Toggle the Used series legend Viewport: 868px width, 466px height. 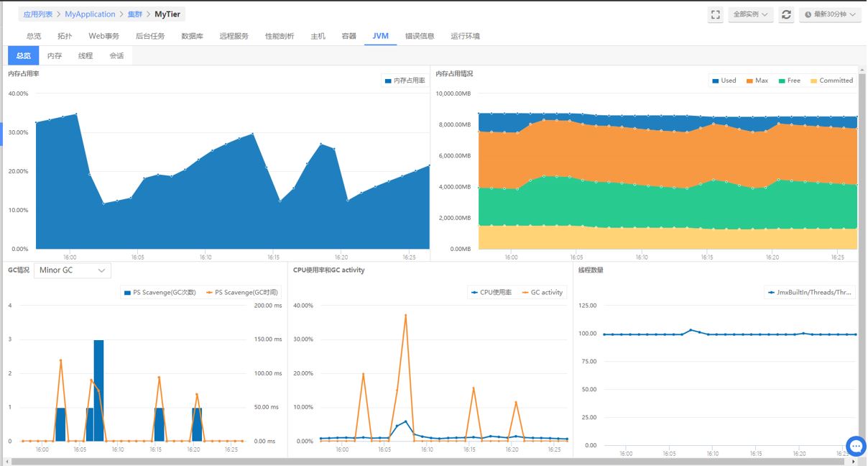(724, 81)
